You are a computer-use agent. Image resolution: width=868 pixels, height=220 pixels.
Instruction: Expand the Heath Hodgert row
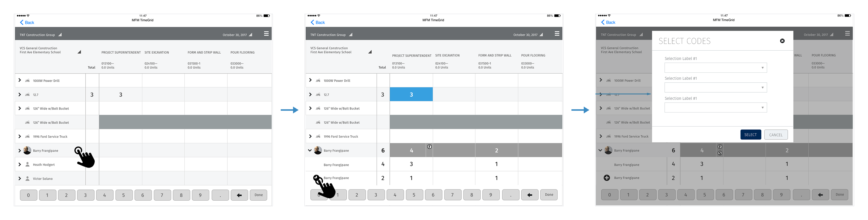pyautogui.click(x=20, y=164)
